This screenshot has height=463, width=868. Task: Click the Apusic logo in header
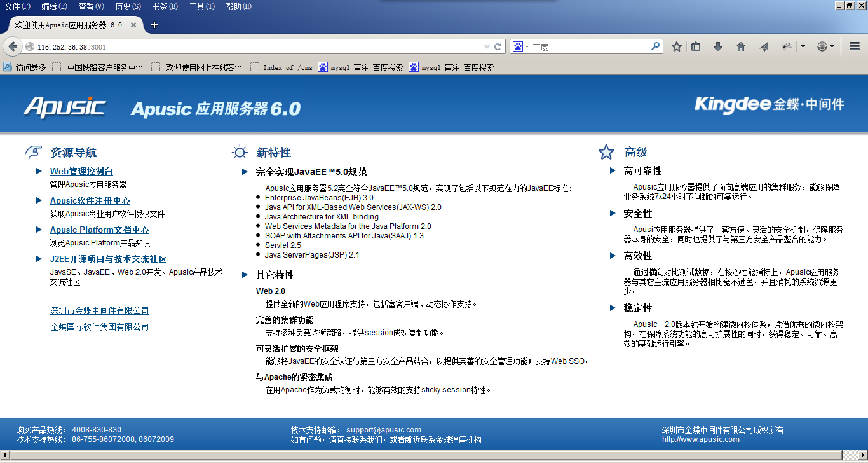pos(65,107)
